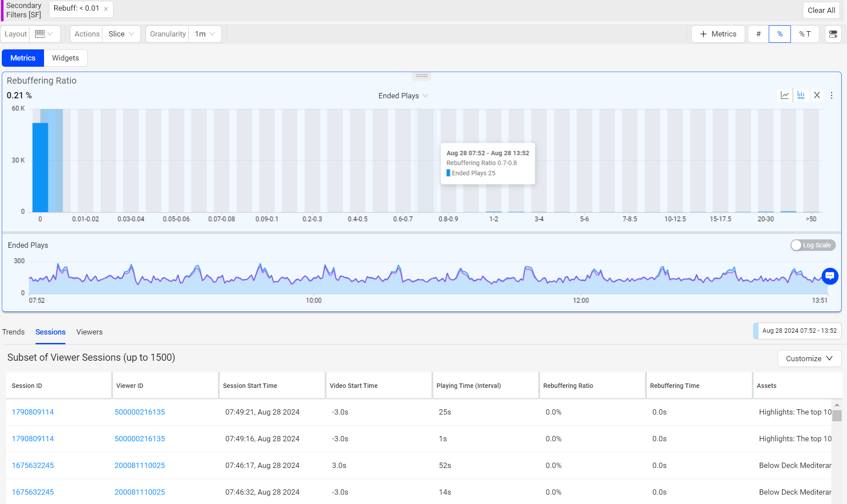Switch to the Widgets tab
The width and height of the screenshot is (847, 504).
click(65, 58)
